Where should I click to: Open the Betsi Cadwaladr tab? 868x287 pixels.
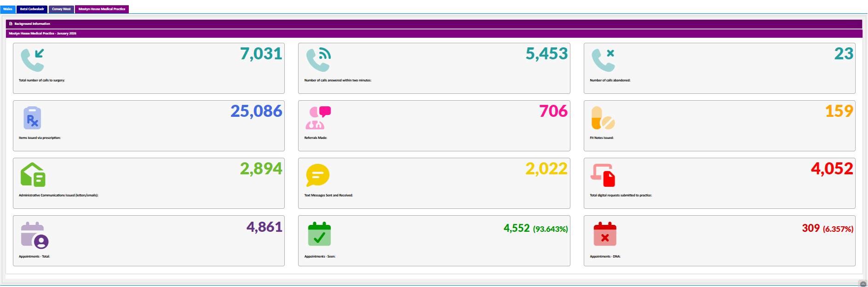tap(32, 9)
